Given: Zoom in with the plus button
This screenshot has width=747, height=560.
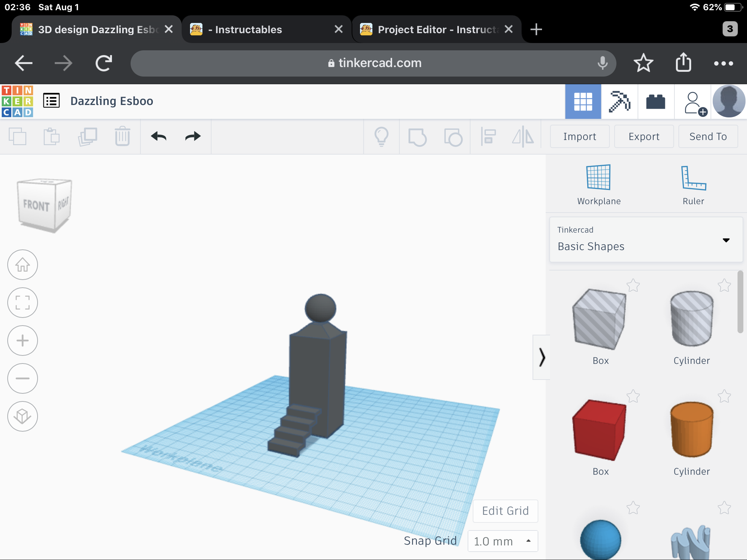Looking at the screenshot, I should [23, 341].
